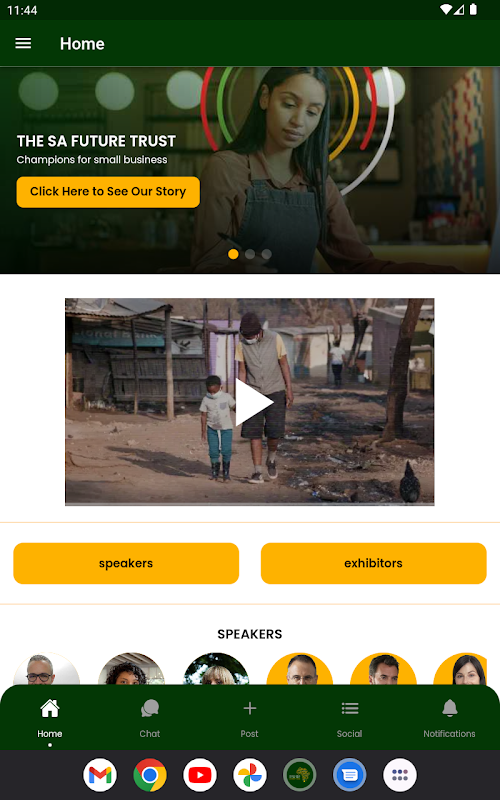The width and height of the screenshot is (500, 800).
Task: Open the Messages app in dock
Action: pos(350,775)
